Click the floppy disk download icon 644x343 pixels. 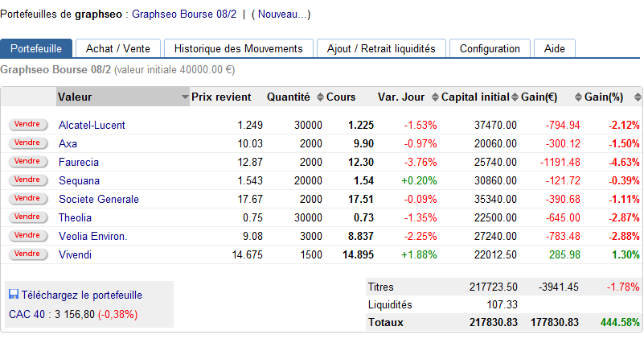point(14,295)
